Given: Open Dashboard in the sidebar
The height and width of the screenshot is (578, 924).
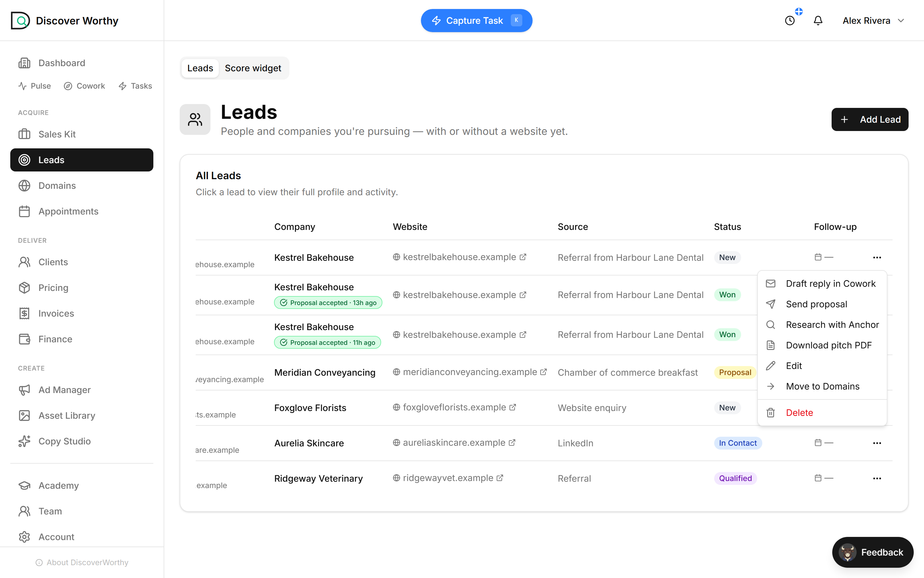Looking at the screenshot, I should (82, 63).
